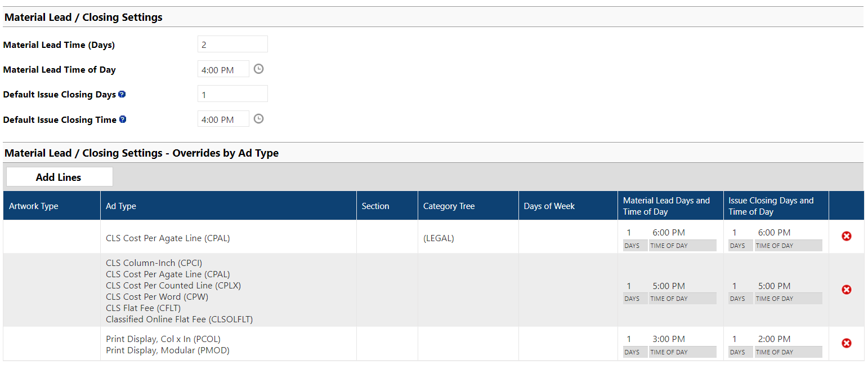
Task: Select the 2:00 PM issue closing time
Action: click(x=775, y=339)
